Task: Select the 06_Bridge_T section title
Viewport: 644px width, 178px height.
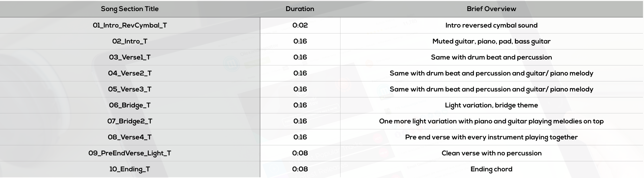Action: [130, 105]
